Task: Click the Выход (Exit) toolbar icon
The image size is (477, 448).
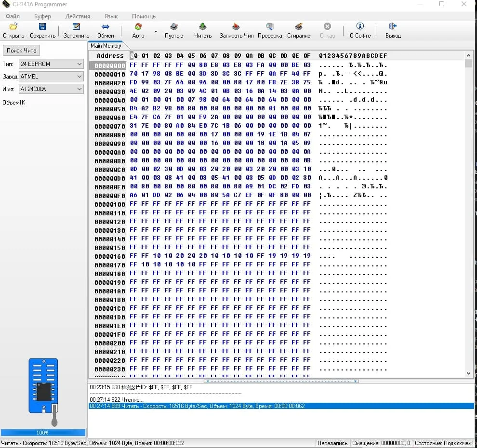Action: 393,27
